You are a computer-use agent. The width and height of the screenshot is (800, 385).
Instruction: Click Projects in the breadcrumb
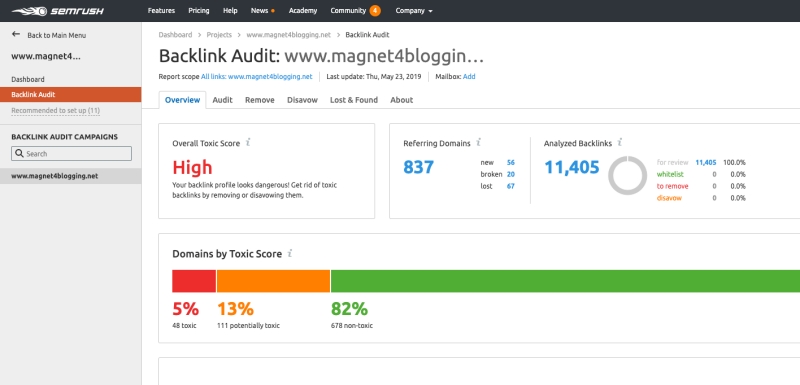(x=219, y=35)
